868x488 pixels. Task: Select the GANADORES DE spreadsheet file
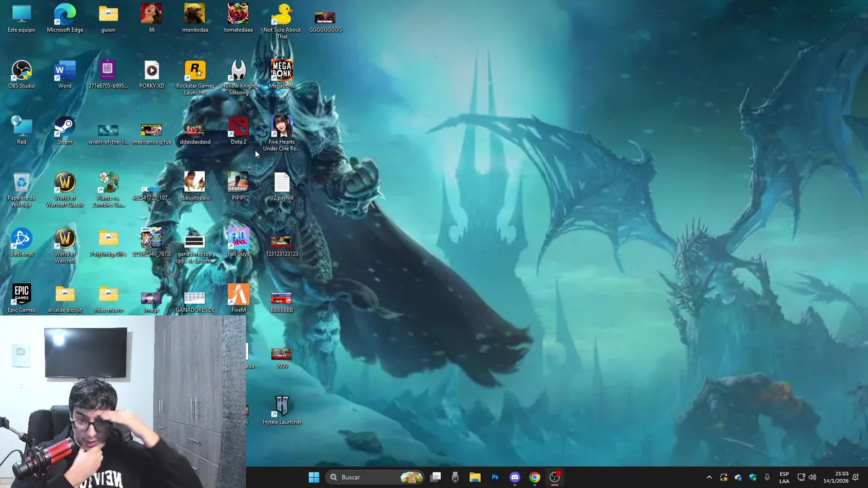coord(195,302)
